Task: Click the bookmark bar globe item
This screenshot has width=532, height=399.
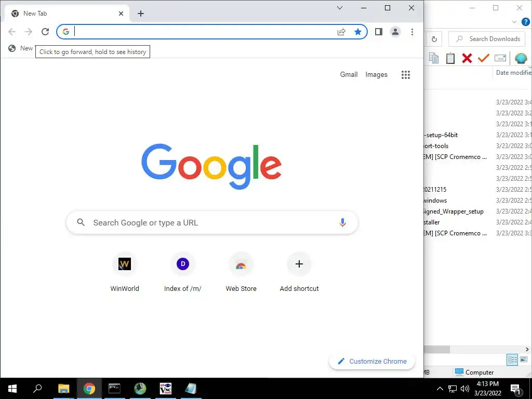Action: [20, 48]
